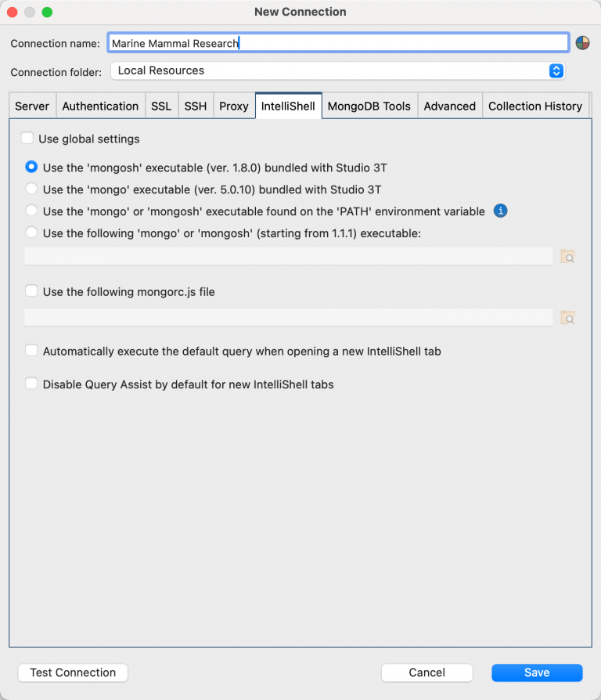Enable the Use global settings checkbox
The image size is (601, 700).
pos(27,138)
